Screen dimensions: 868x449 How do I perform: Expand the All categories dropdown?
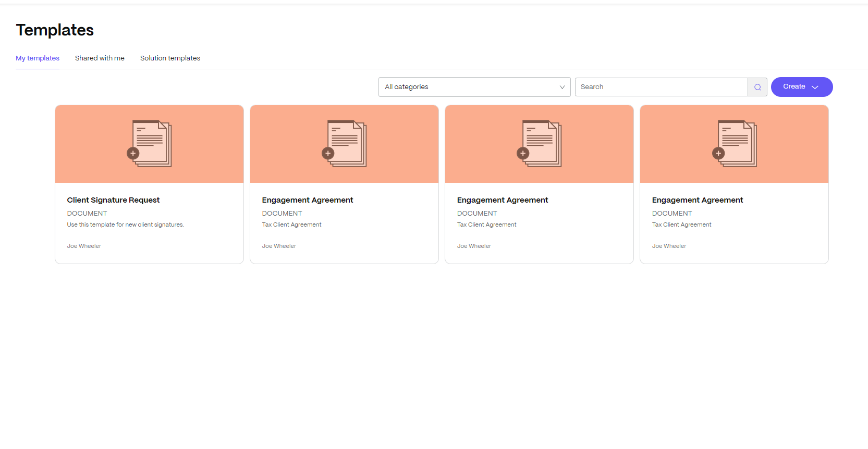point(474,87)
